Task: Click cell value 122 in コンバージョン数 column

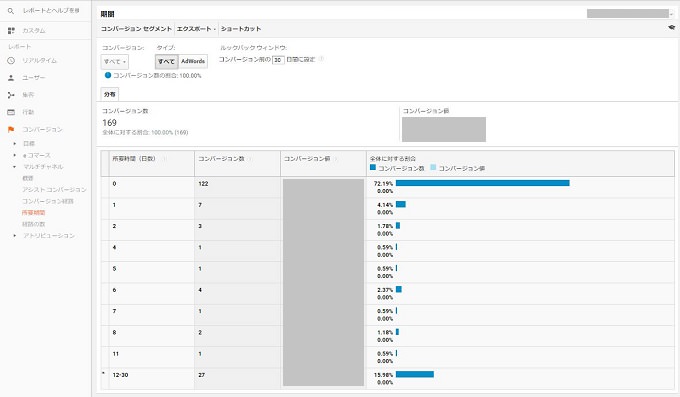Action: click(x=203, y=184)
